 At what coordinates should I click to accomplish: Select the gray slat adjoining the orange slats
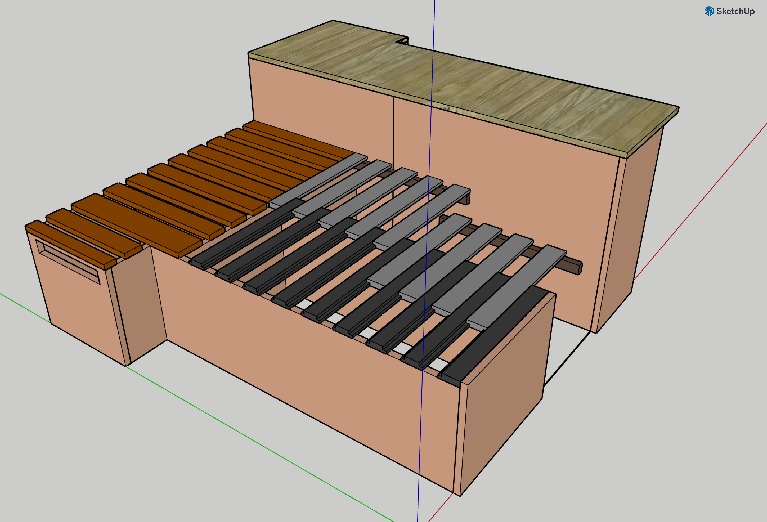[x=318, y=181]
